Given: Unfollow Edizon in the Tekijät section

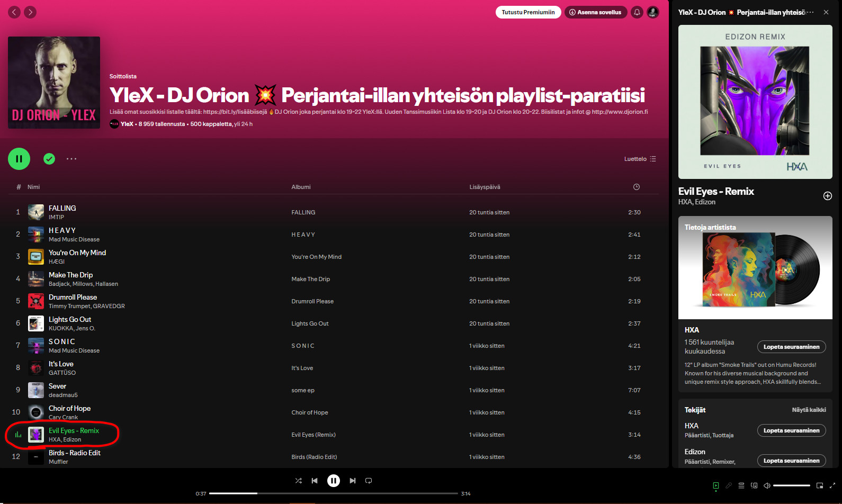Looking at the screenshot, I should [x=791, y=461].
